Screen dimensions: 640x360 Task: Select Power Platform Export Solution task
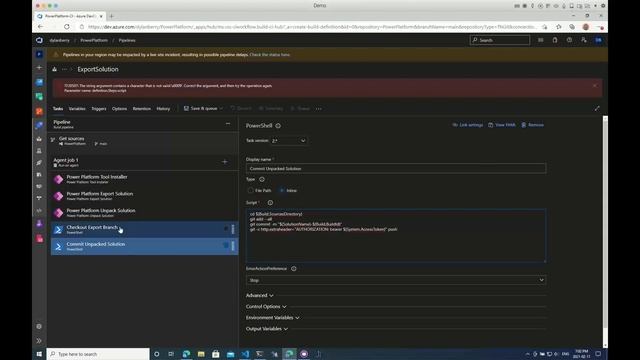144,196
